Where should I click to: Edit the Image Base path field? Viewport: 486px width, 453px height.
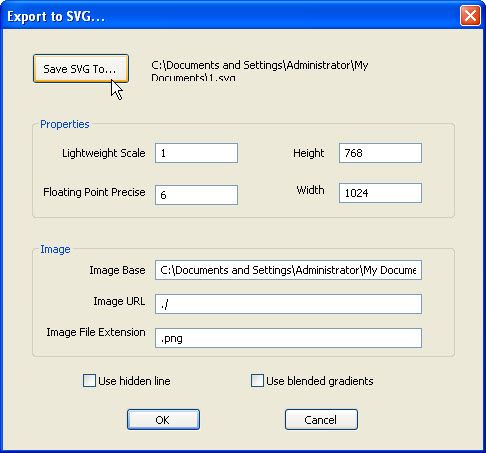[x=288, y=270]
